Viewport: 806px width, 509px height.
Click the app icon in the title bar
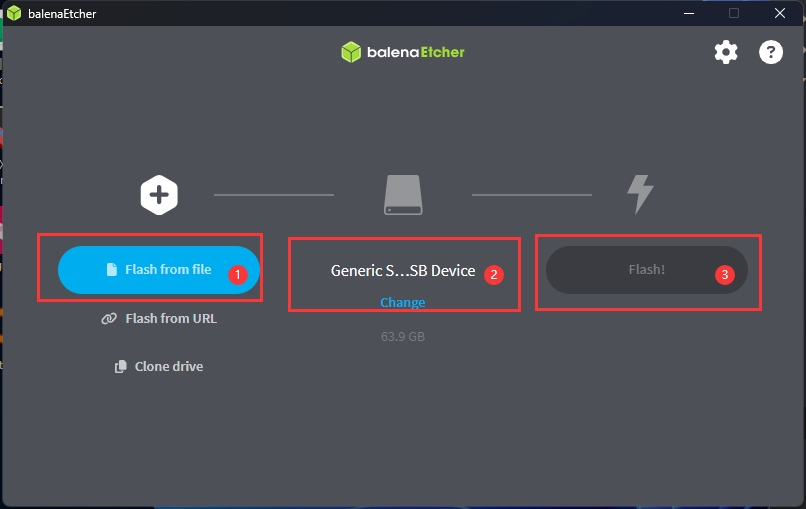pyautogui.click(x=13, y=13)
